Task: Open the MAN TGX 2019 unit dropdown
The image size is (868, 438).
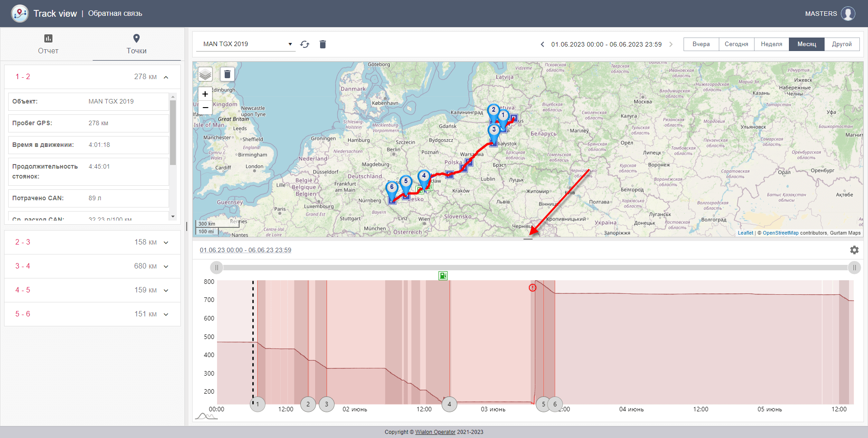Action: tap(246, 44)
